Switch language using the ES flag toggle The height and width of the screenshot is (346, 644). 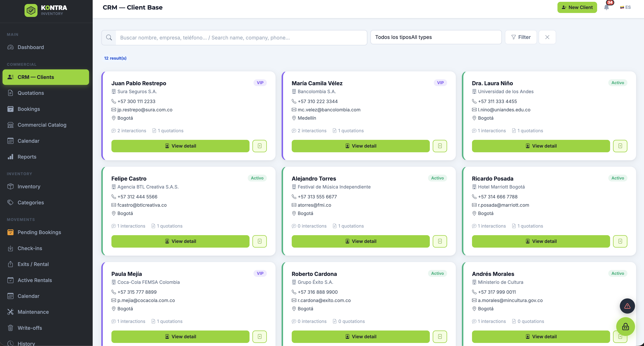click(x=625, y=7)
